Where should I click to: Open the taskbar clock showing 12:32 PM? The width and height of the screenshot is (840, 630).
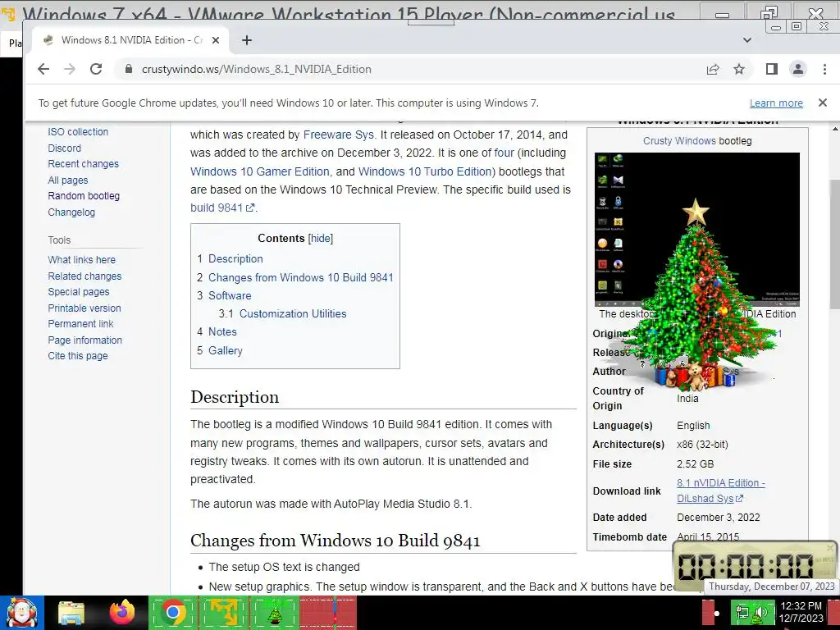point(801,612)
